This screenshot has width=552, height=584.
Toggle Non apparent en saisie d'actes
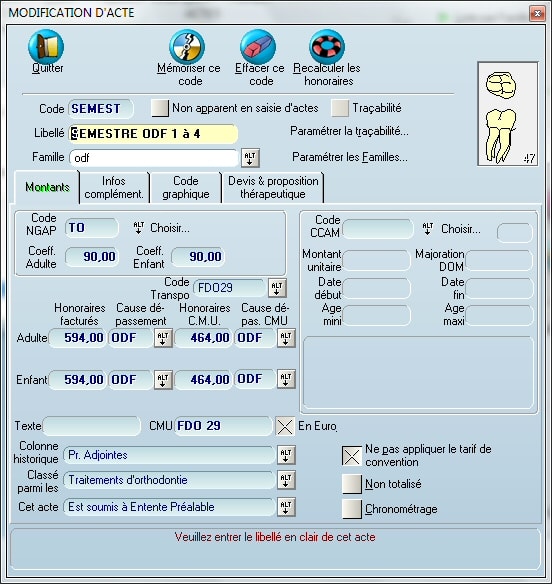(x=160, y=108)
